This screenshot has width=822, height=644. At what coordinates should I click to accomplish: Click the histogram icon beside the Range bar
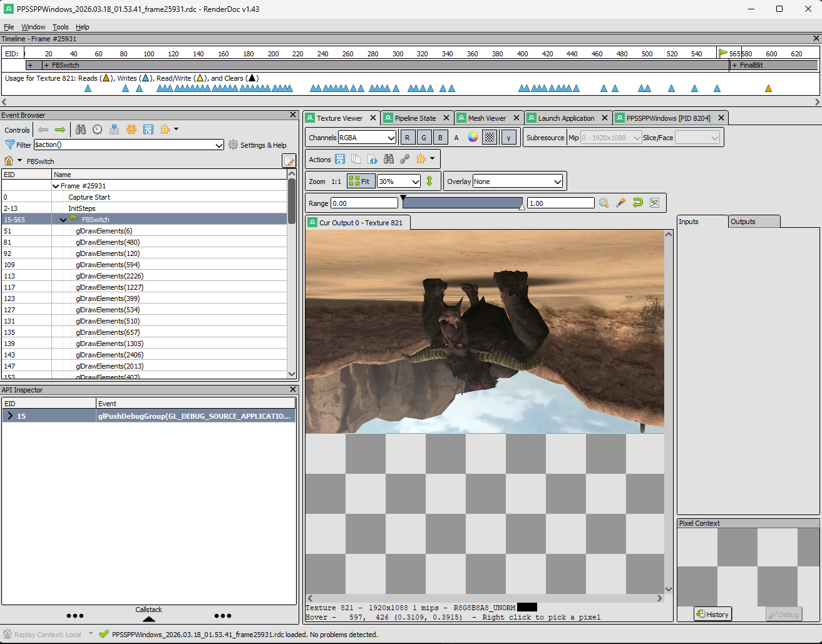pyautogui.click(x=654, y=203)
